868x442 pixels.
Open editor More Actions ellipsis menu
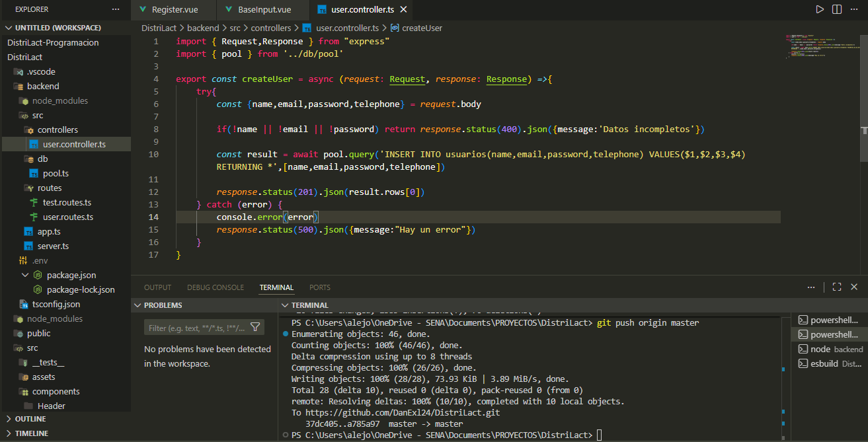[854, 10]
